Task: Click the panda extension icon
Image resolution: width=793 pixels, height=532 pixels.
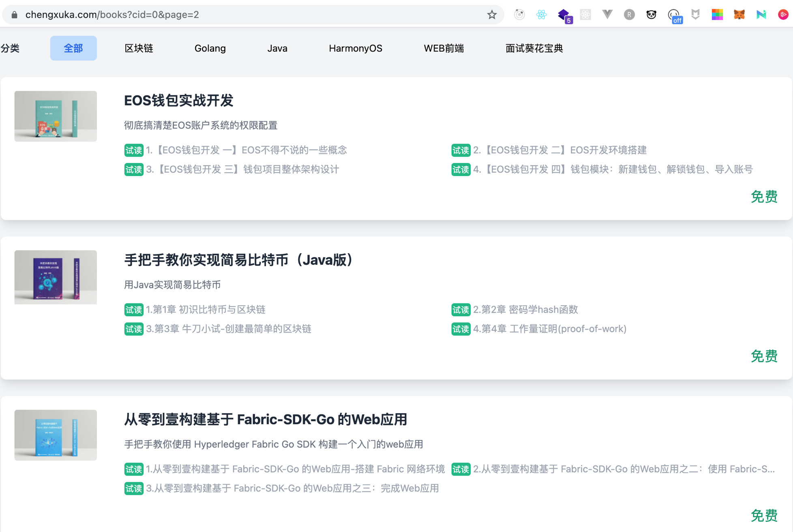Action: 651,15
